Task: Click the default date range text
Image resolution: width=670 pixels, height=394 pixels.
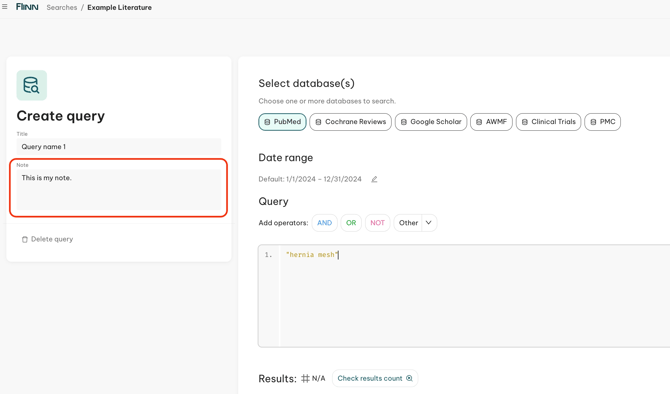Action: [x=310, y=179]
